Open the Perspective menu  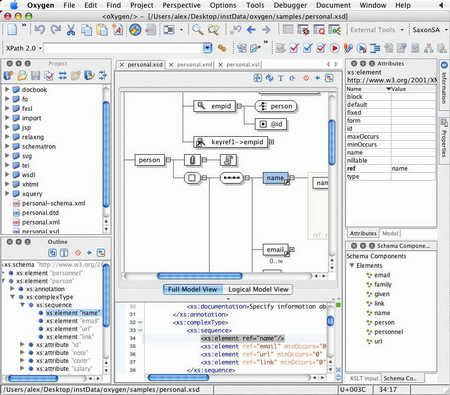coord(181,5)
